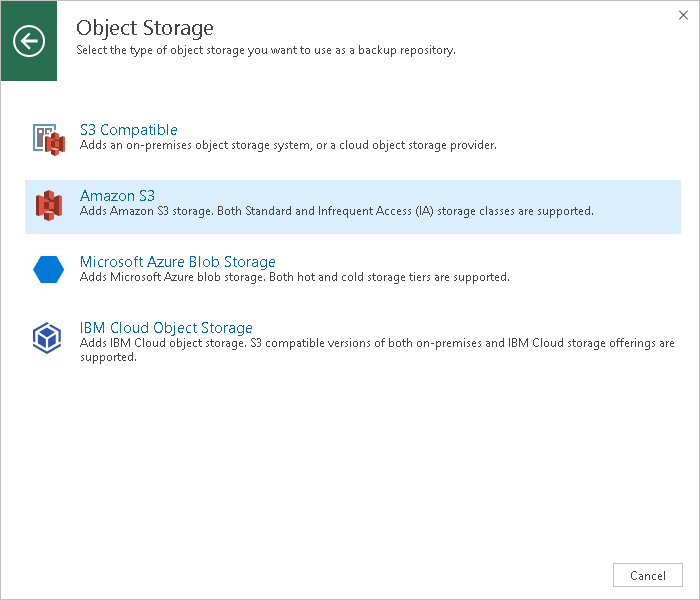Image resolution: width=700 pixels, height=600 pixels.
Task: Click the IBM Cloud Object Storage icon
Action: point(48,338)
